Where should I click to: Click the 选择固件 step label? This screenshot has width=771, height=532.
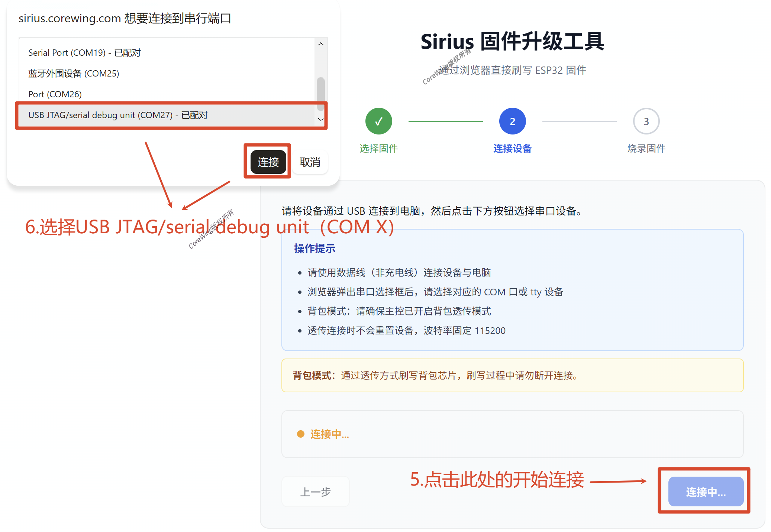tap(378, 149)
